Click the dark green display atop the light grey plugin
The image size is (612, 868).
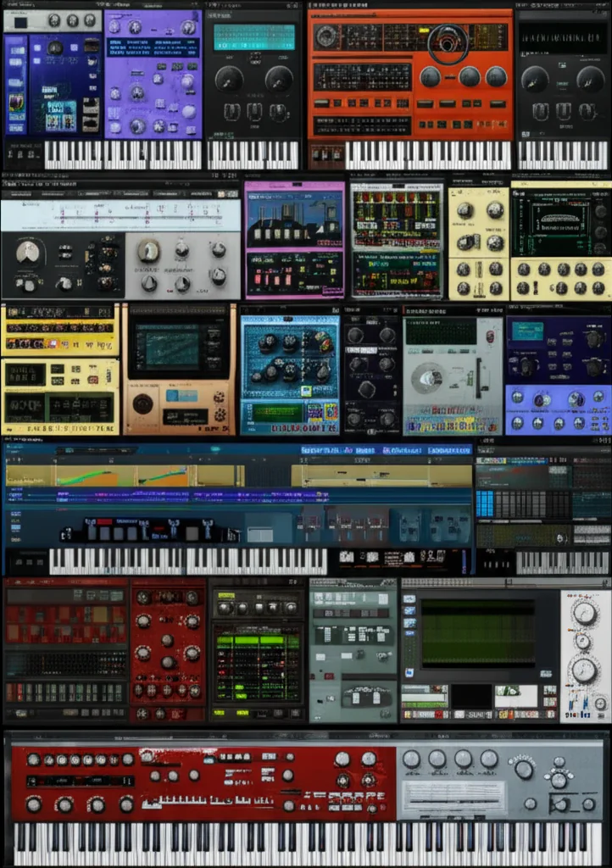(441, 332)
